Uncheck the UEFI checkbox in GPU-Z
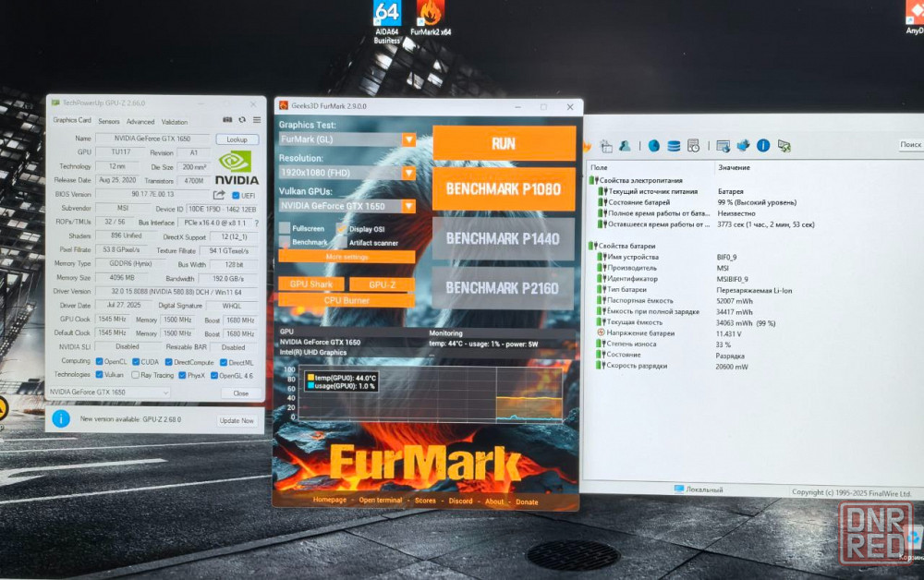This screenshot has width=924, height=580. pyautogui.click(x=235, y=195)
